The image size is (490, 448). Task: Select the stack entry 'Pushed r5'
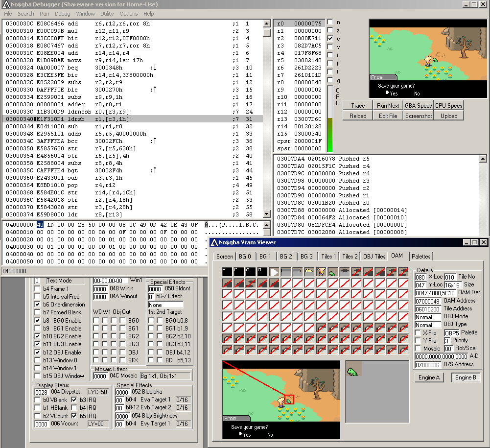[354, 159]
